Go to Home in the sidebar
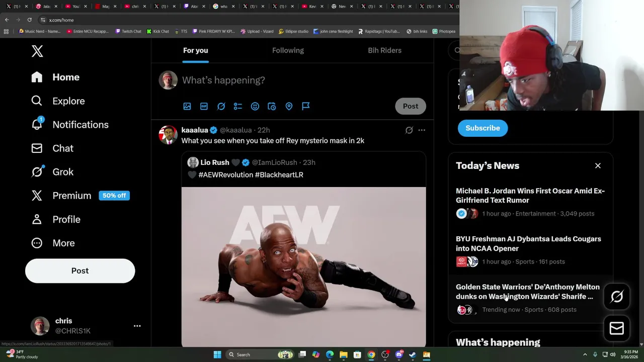The width and height of the screenshot is (644, 362). click(x=55, y=77)
